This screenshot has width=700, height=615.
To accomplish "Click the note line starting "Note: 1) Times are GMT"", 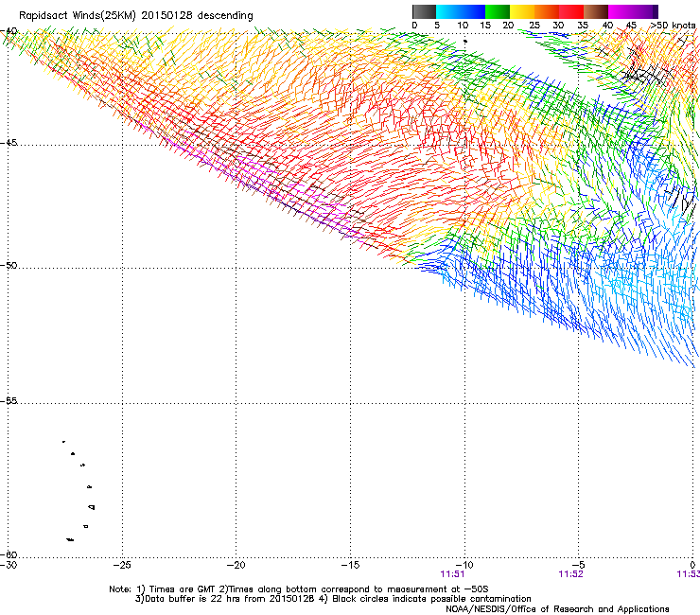I will point(299,589).
